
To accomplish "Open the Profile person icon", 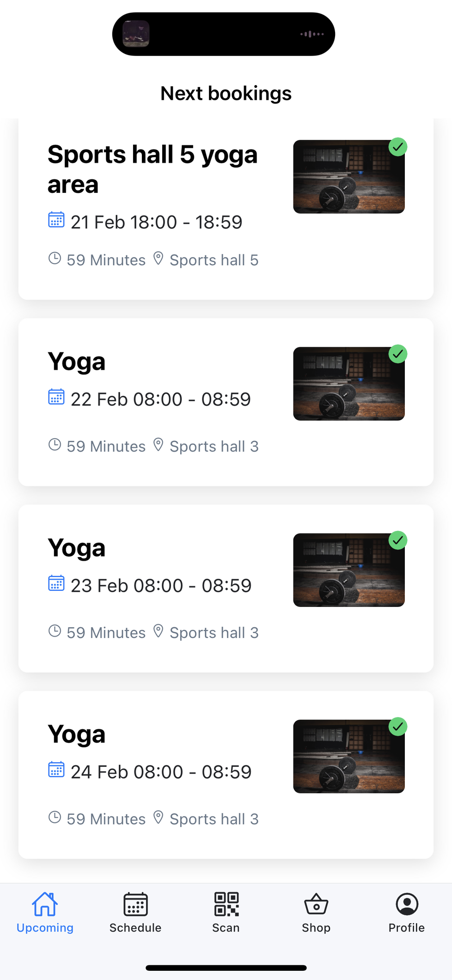I will (407, 904).
